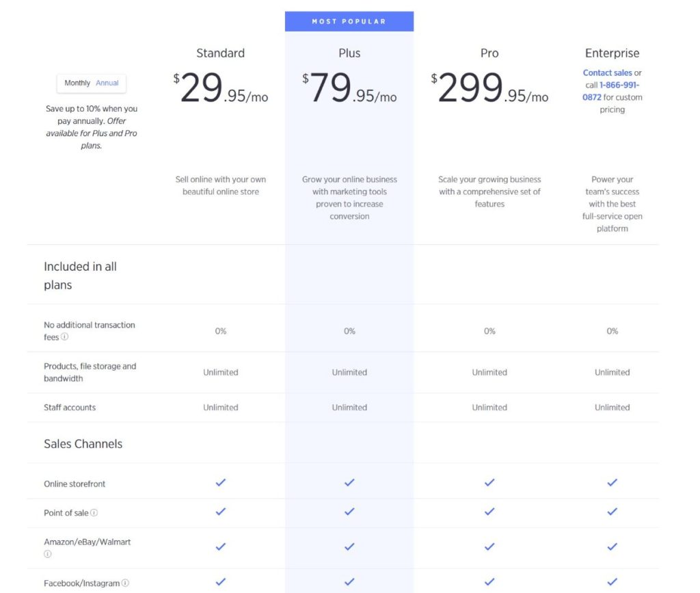Click the Included in all plans heading
This screenshot has width=700, height=593.
pos(80,276)
